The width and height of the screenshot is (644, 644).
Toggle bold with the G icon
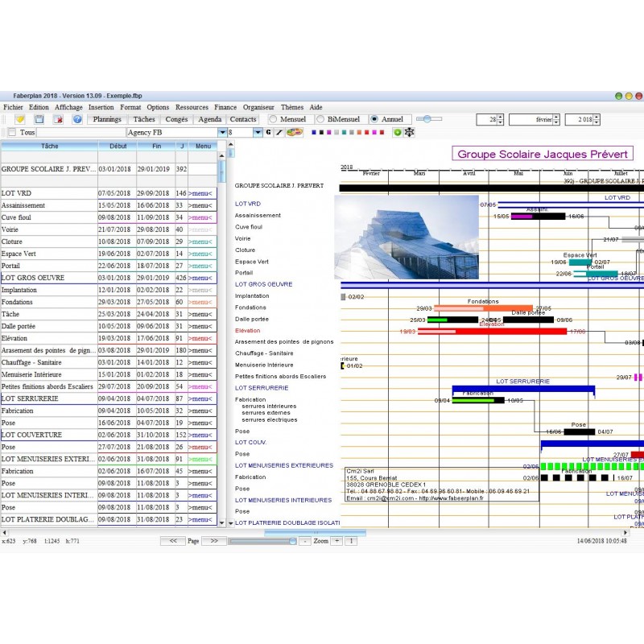(x=269, y=132)
